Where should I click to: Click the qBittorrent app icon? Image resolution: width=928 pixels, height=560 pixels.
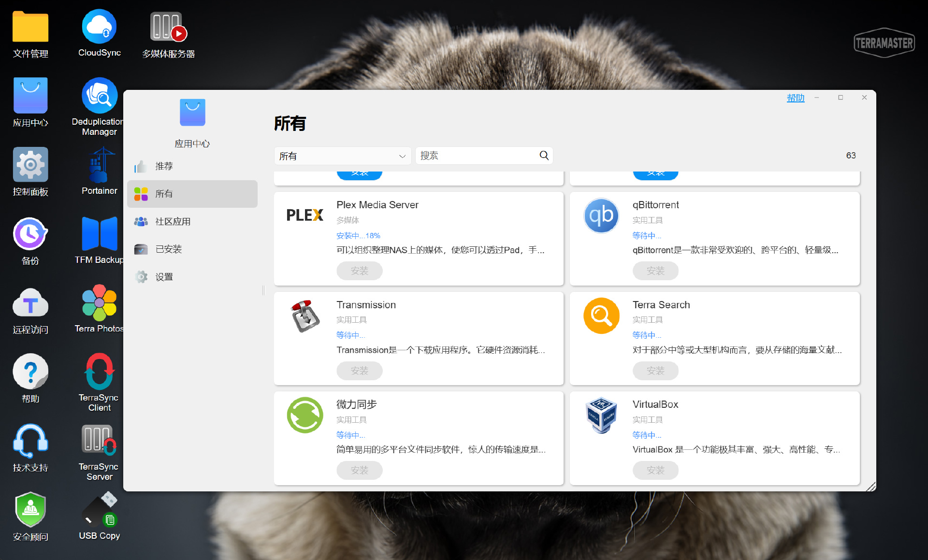(x=601, y=215)
